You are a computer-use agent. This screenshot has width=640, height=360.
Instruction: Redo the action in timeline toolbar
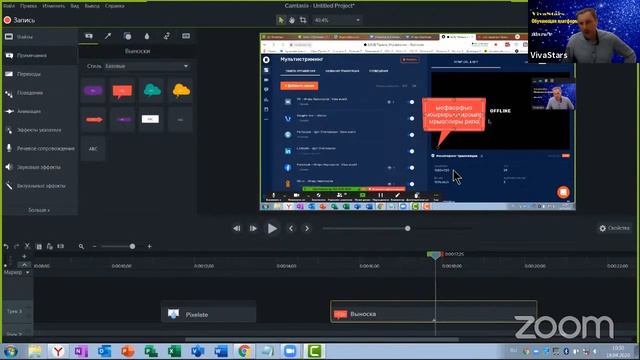tap(16, 247)
